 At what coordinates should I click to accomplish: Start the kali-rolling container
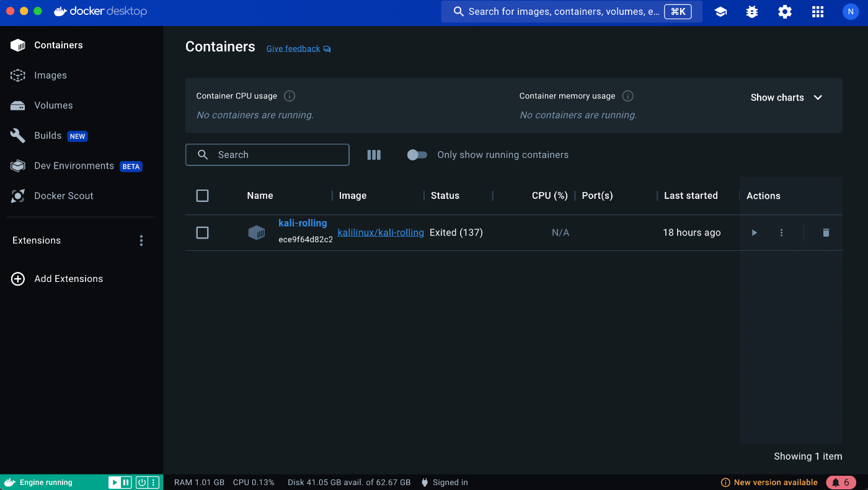pos(755,233)
